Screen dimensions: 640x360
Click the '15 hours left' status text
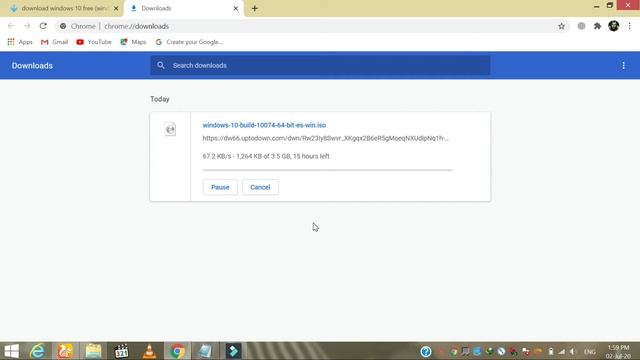[311, 156]
